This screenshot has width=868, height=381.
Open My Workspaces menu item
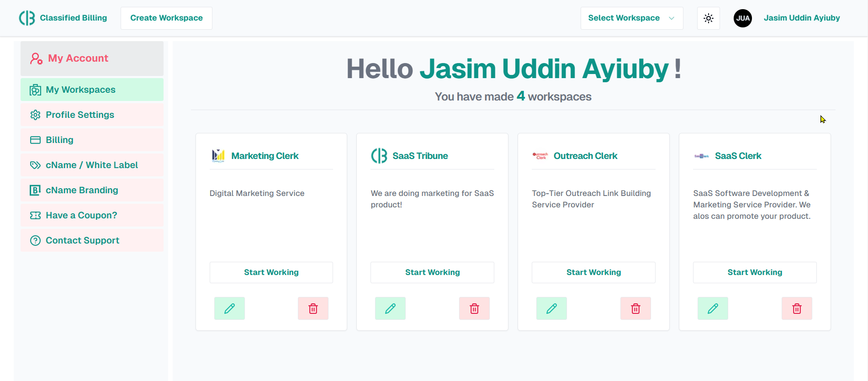click(x=92, y=90)
